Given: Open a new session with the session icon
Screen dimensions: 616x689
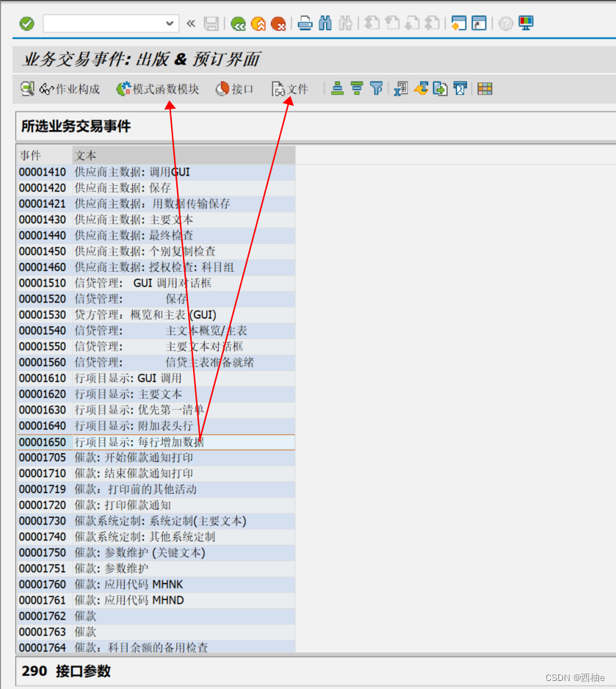Looking at the screenshot, I should pyautogui.click(x=457, y=23).
